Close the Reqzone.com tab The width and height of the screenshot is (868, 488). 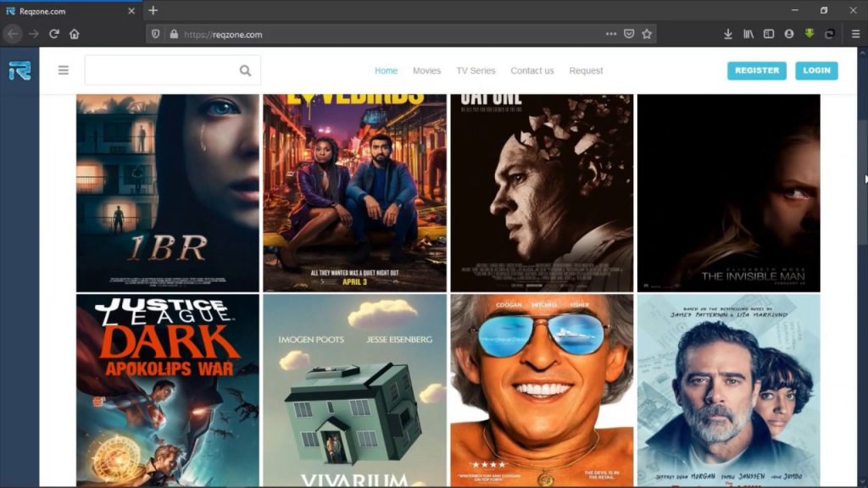tap(131, 11)
